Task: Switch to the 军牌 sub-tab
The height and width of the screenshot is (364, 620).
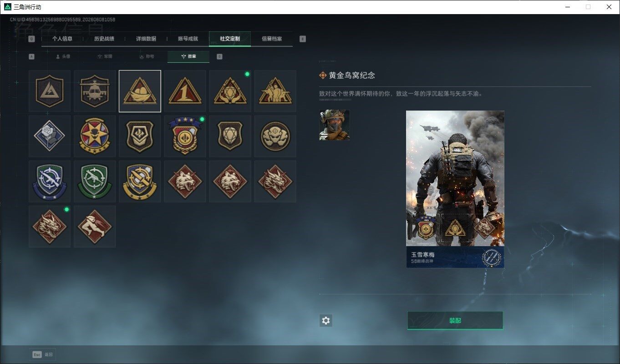Action: 105,57
